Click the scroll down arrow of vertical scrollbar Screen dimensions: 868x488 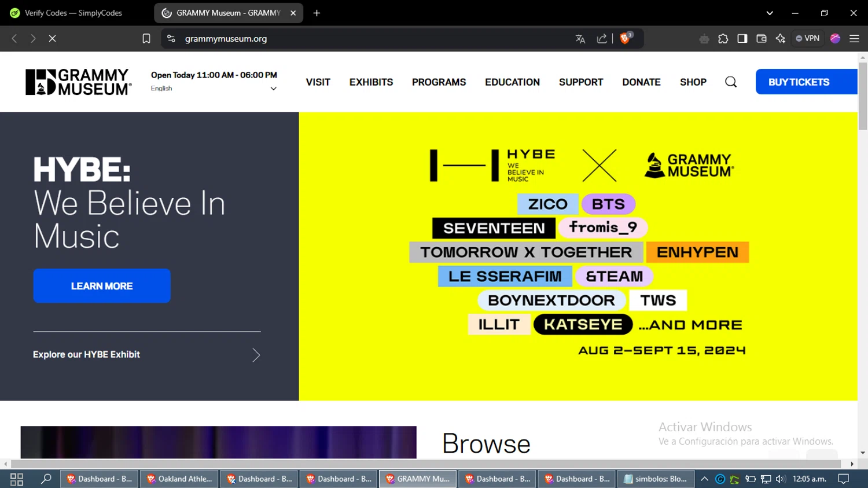(863, 453)
